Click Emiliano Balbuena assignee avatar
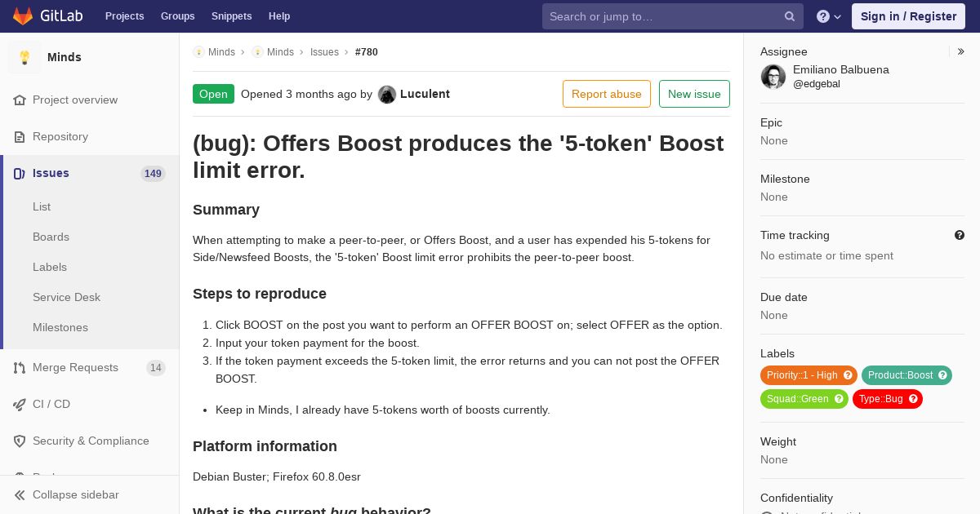 tap(773, 77)
